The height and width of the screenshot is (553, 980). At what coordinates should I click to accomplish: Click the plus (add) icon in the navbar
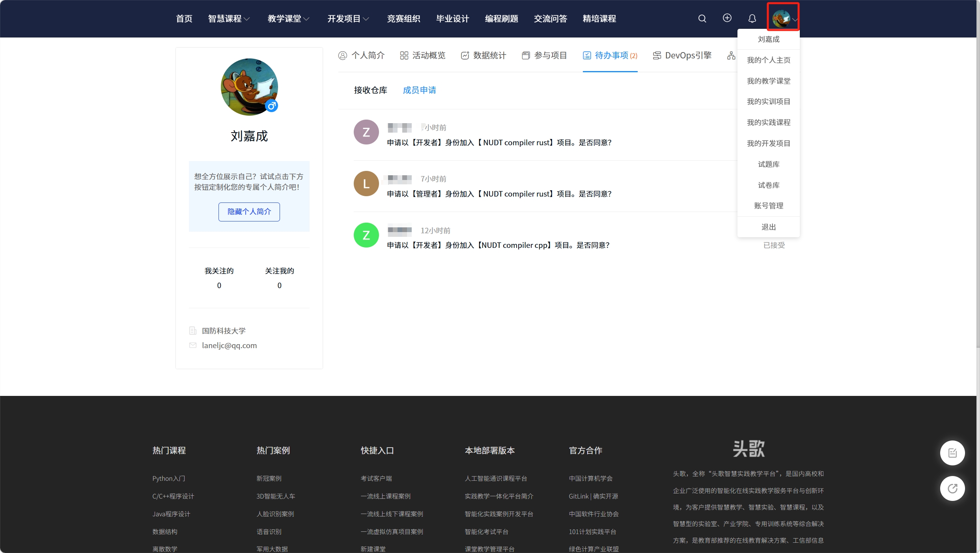727,18
